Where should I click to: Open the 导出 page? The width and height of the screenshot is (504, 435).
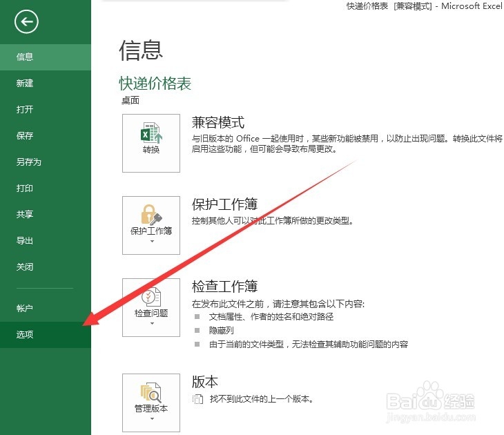click(x=46, y=240)
